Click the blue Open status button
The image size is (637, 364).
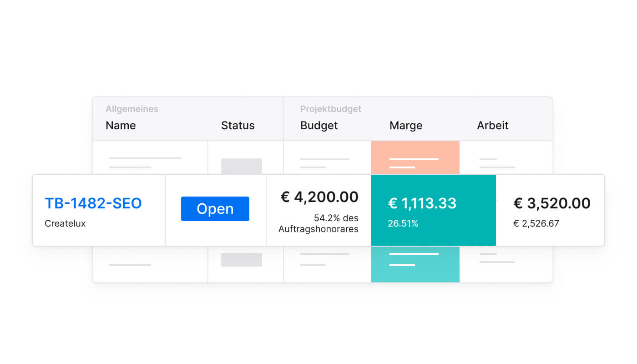(215, 209)
